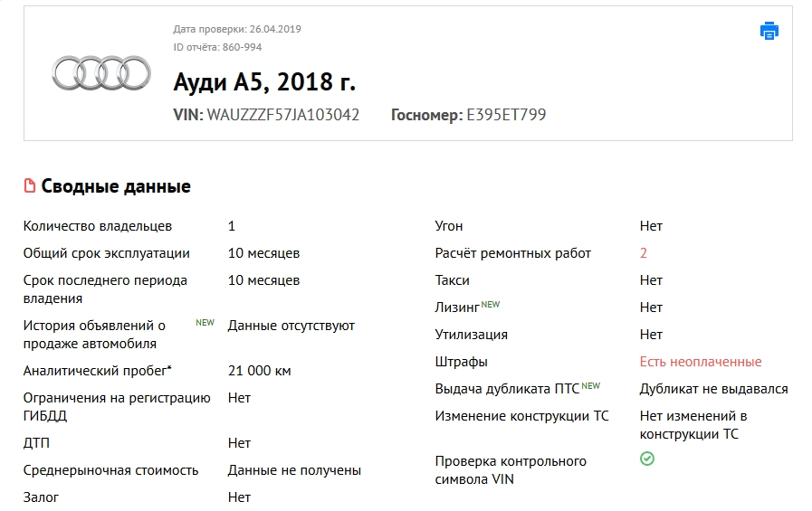Viewport: 812px width, 511px height.
Task: Click the Утилизация label
Action: coord(472,335)
